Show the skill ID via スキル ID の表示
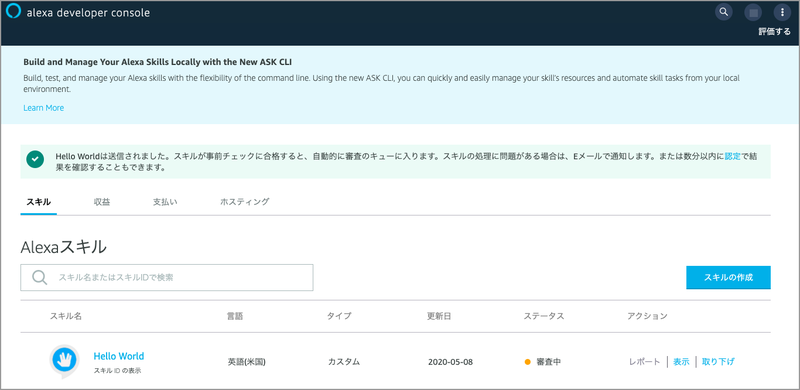The width and height of the screenshot is (800, 390). tap(117, 371)
